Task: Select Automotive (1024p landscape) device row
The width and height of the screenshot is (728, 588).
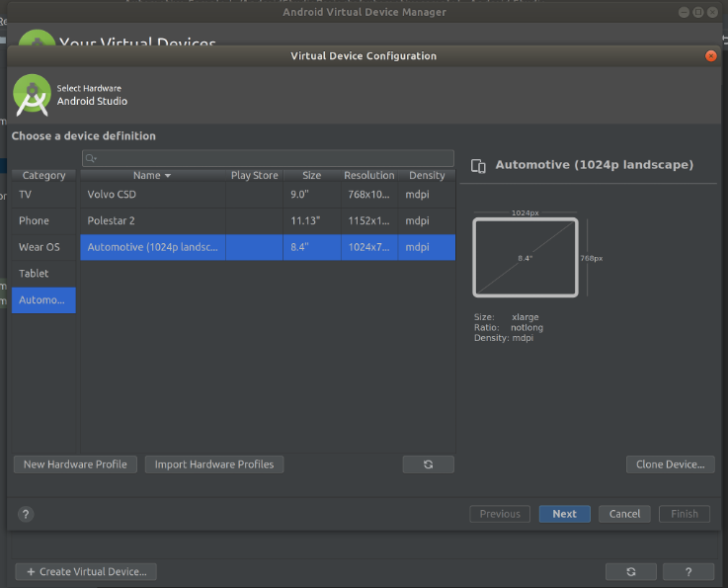Action: click(x=268, y=247)
